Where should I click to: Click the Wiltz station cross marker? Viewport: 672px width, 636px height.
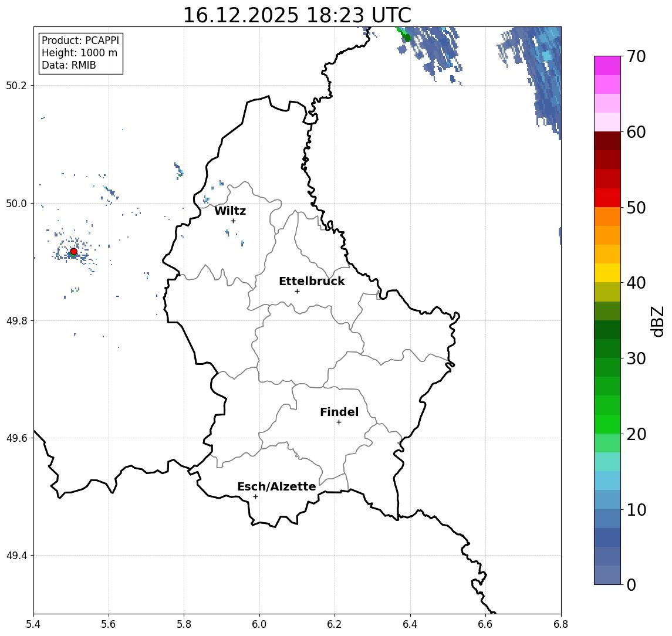[x=233, y=221]
